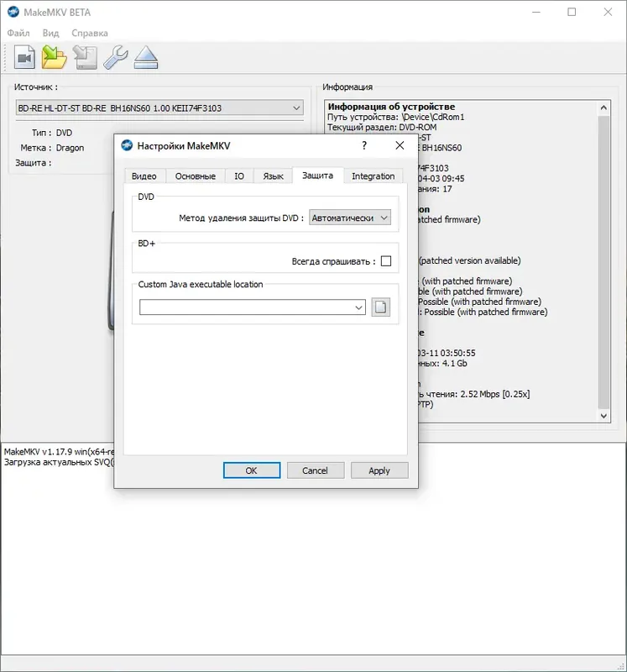The height and width of the screenshot is (672, 627).
Task: Toggle the Всегда спрашивать checkbox
Action: (386, 261)
